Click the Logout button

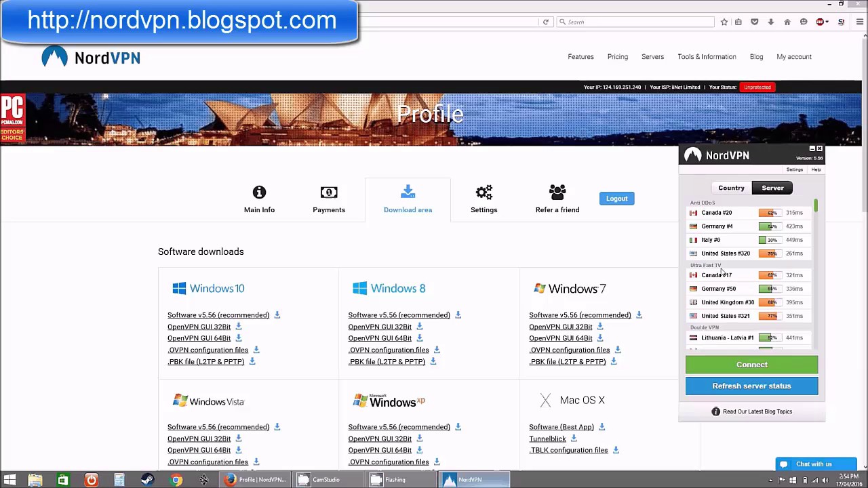click(616, 199)
